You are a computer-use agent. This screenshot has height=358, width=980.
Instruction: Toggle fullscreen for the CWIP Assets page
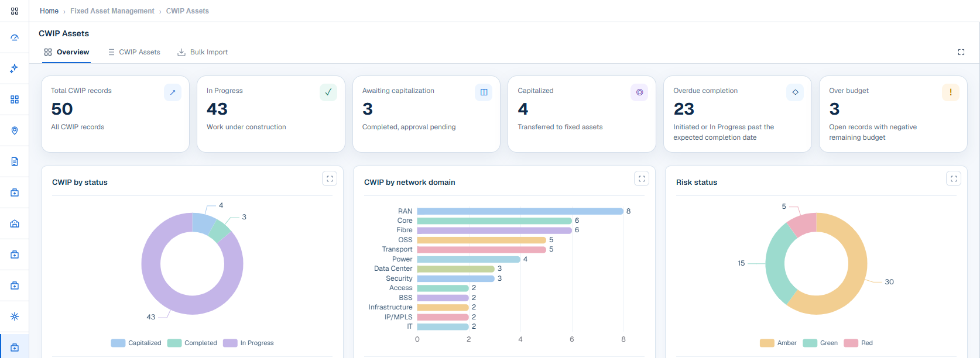(x=961, y=52)
